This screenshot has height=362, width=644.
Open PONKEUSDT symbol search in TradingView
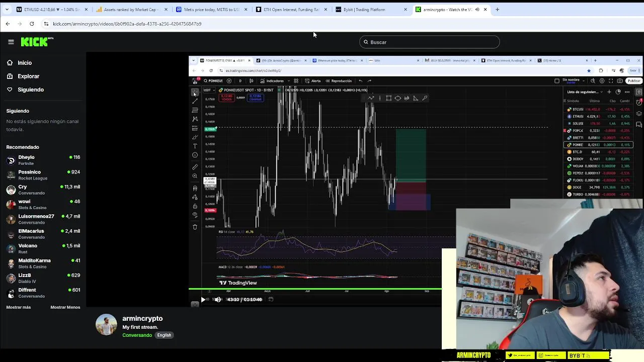(213, 81)
